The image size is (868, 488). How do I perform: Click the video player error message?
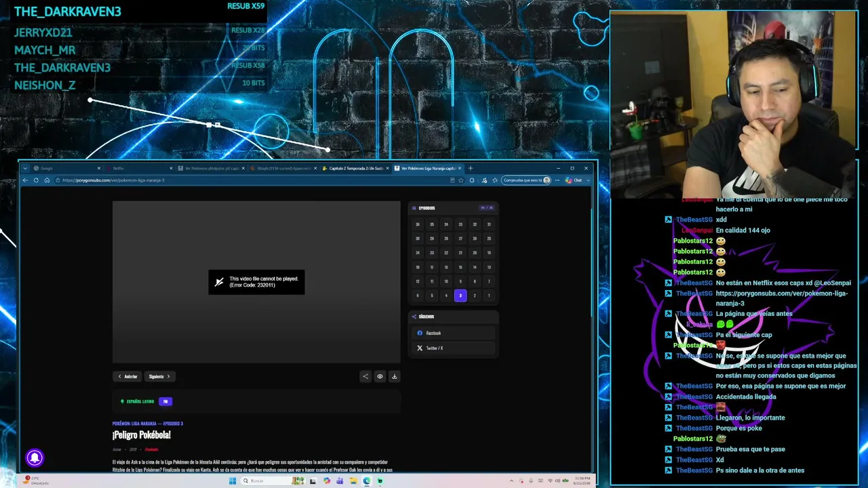click(x=256, y=282)
